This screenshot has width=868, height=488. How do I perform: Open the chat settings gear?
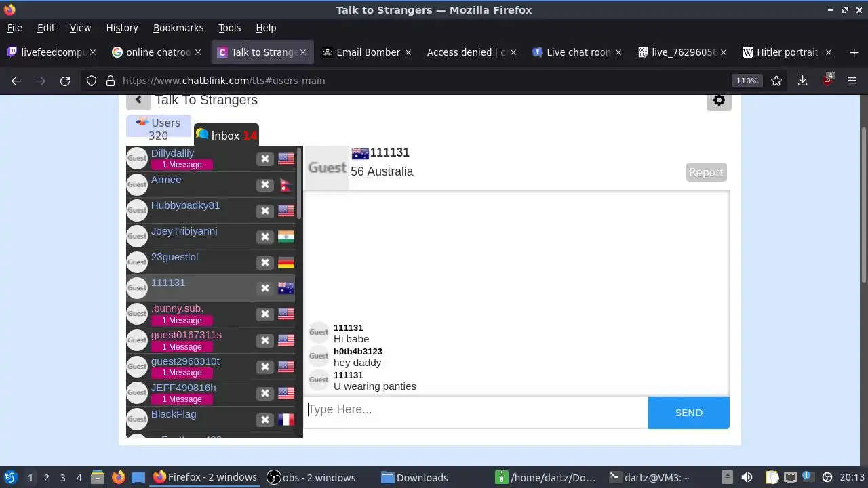pos(719,100)
